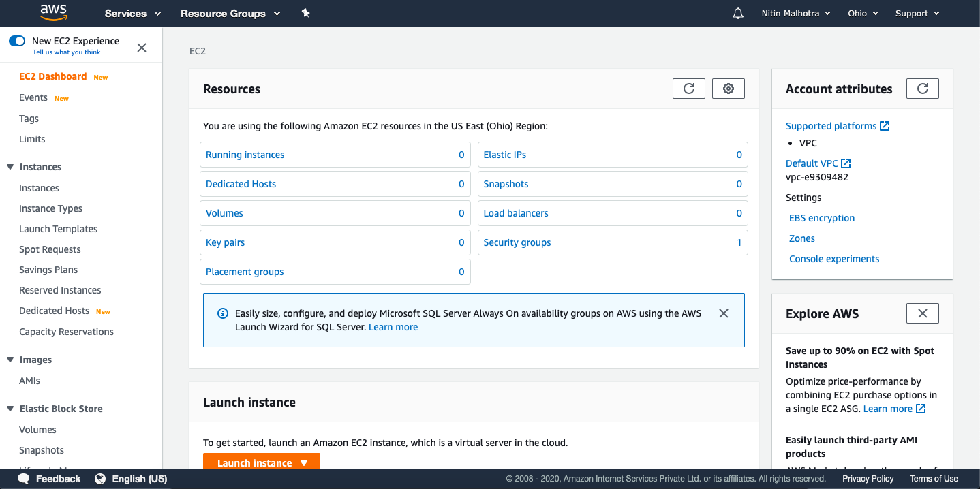This screenshot has height=489, width=980.
Task: Open the EBS encryption setting
Action: click(822, 218)
